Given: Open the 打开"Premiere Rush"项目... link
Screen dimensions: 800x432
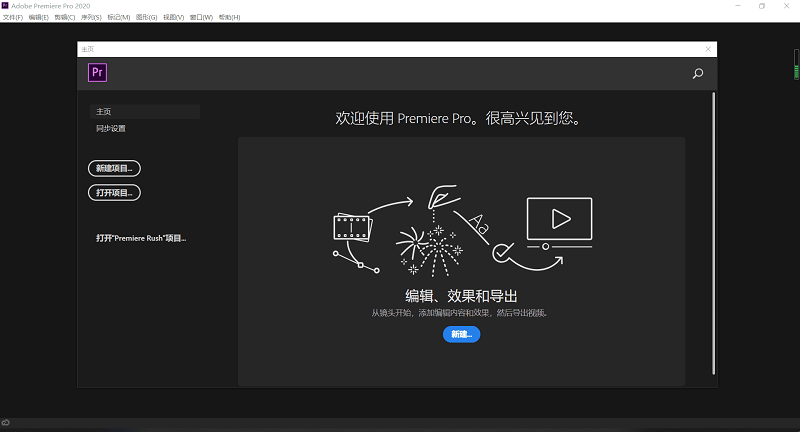Looking at the screenshot, I should 141,238.
